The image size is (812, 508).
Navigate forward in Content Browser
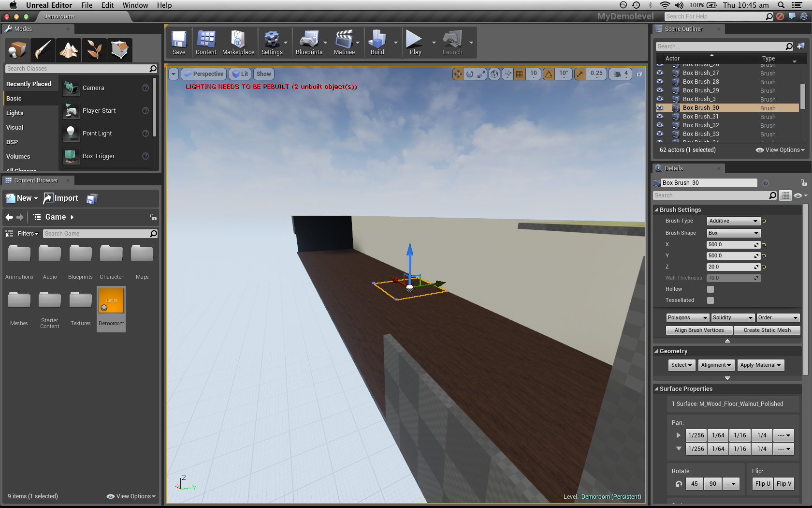pyautogui.click(x=20, y=217)
